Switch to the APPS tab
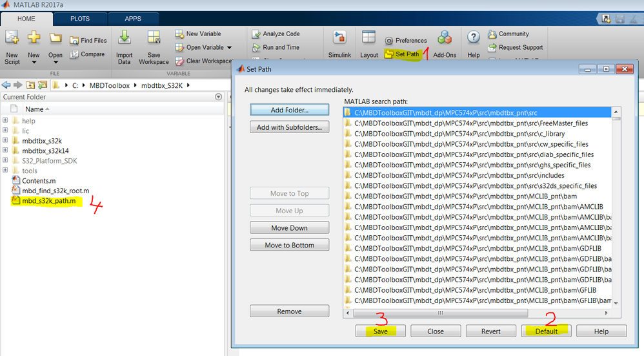644x356 pixels. tap(133, 19)
